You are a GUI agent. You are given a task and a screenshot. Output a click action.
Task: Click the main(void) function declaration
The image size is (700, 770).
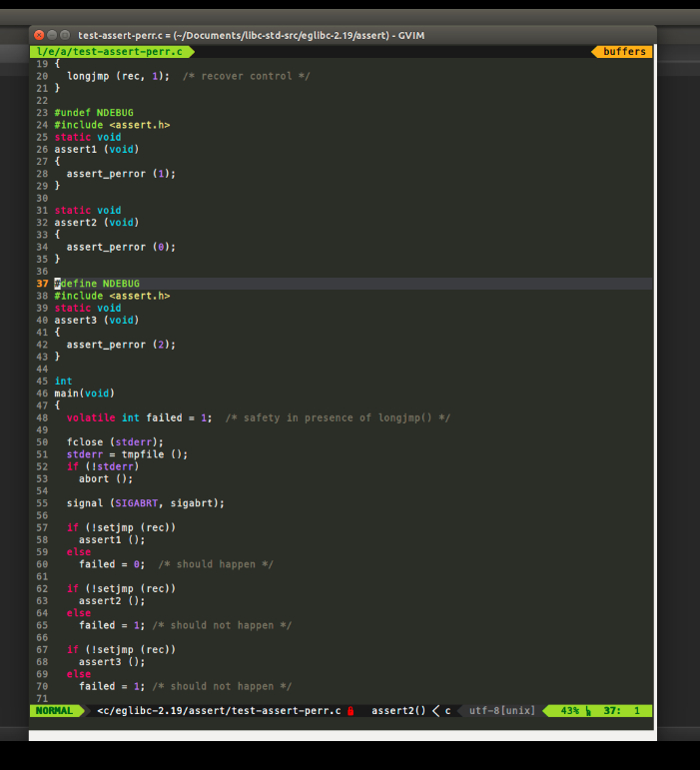click(x=84, y=393)
